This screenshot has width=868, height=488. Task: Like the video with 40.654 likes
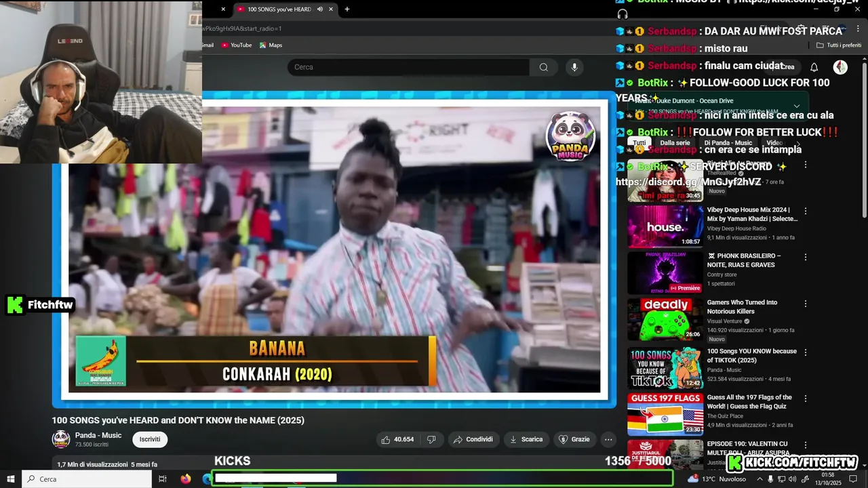coord(397,439)
